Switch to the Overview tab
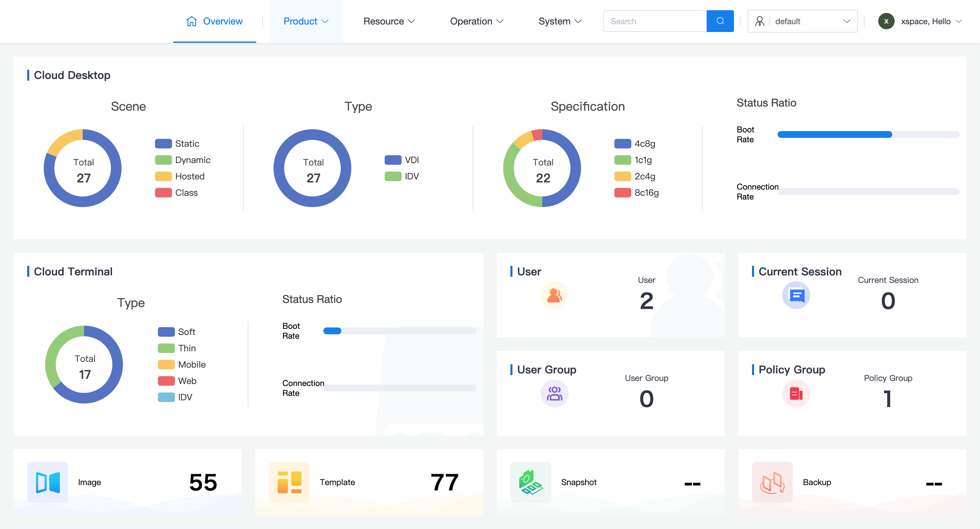 coord(215,21)
